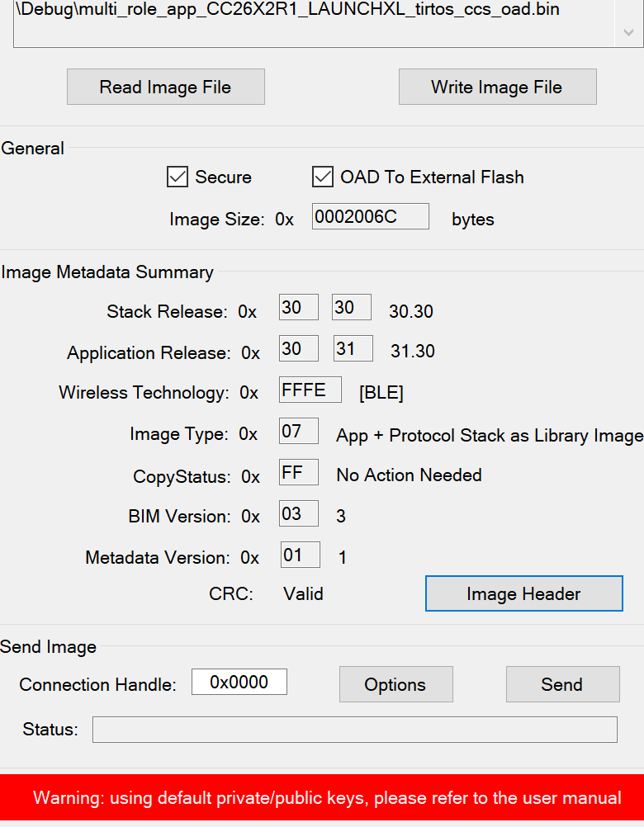Screen dimensions: 644x827
Task: Click first Application Release byte field
Action: pos(298,348)
